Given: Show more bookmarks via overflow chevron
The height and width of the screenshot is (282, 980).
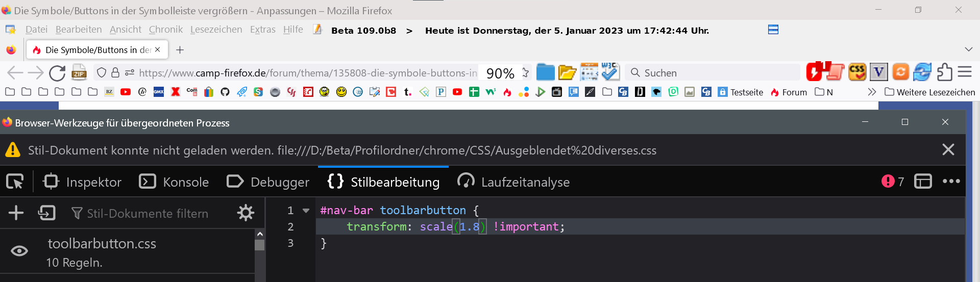Looking at the screenshot, I should click(872, 92).
